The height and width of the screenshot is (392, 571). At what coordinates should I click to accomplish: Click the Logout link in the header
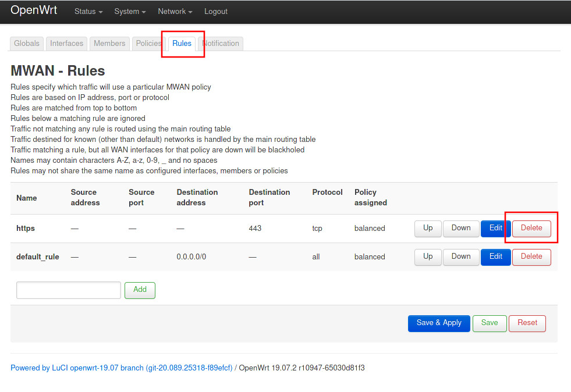[215, 12]
